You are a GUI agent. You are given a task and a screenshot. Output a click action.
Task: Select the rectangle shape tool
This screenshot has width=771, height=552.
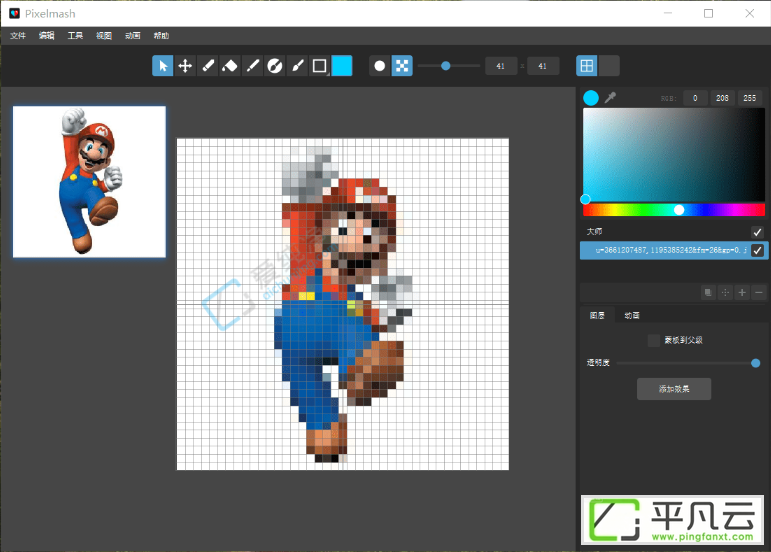tap(320, 66)
